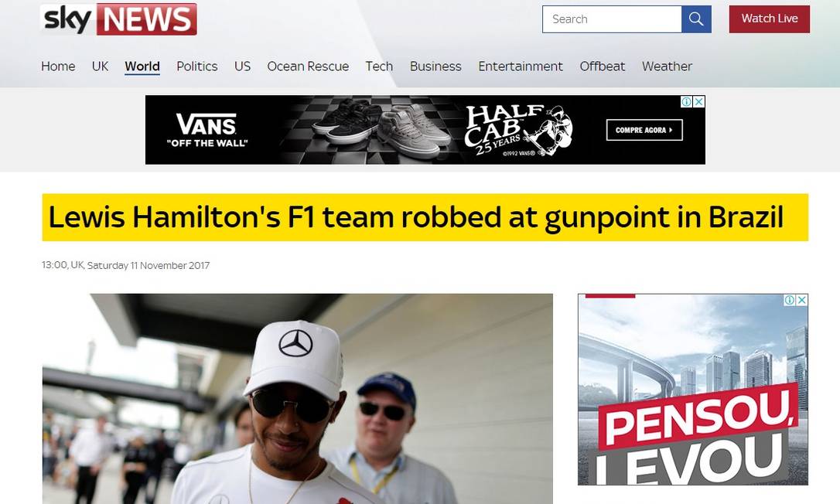Click the Lewis Hamilton article photo

297,399
